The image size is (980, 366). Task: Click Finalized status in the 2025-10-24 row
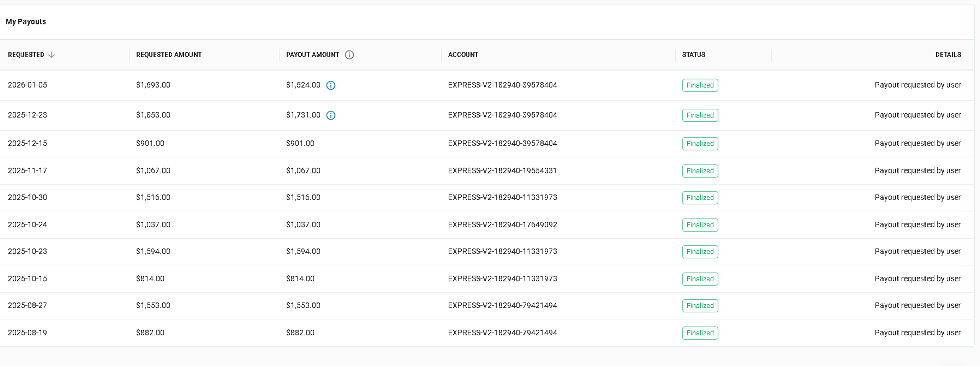click(700, 225)
